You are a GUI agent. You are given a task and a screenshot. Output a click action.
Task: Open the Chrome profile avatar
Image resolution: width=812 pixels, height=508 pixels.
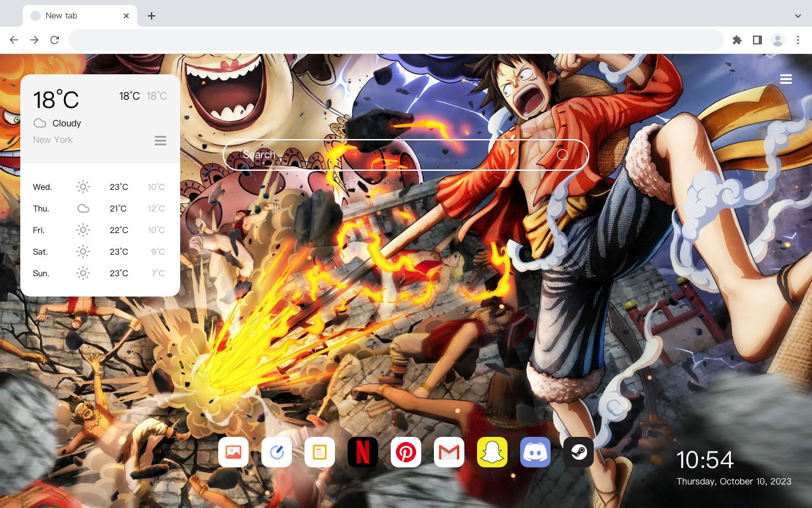tap(778, 40)
